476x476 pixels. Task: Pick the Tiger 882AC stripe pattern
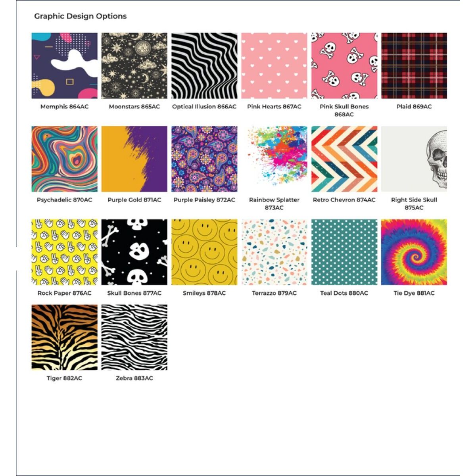pos(65,338)
